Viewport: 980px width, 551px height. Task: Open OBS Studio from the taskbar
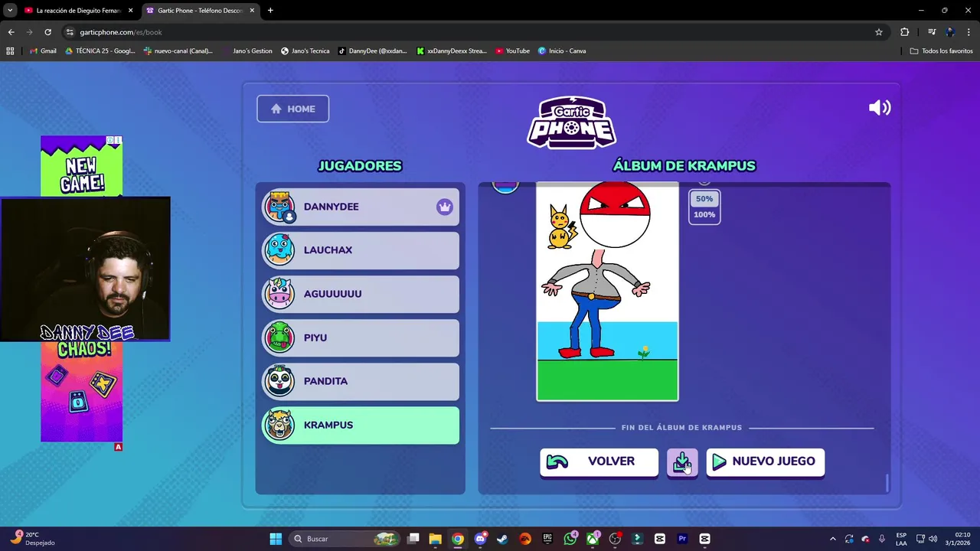point(615,539)
